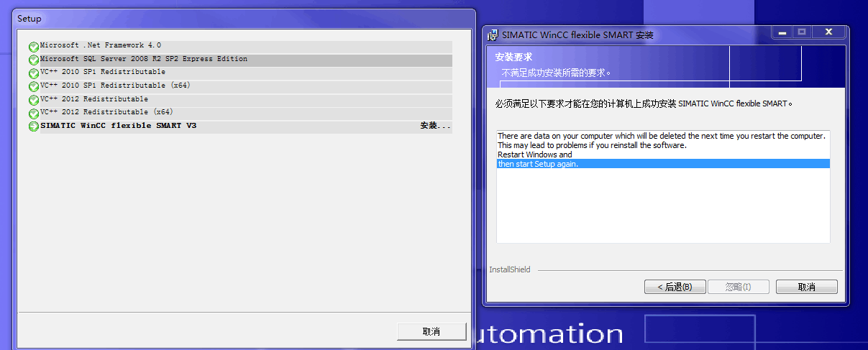Click 取消 in the WinCC installer dialog

[x=807, y=287]
